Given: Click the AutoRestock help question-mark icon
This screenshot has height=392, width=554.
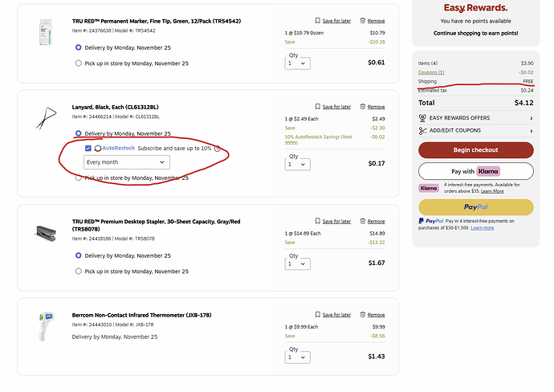Looking at the screenshot, I should [218, 149].
